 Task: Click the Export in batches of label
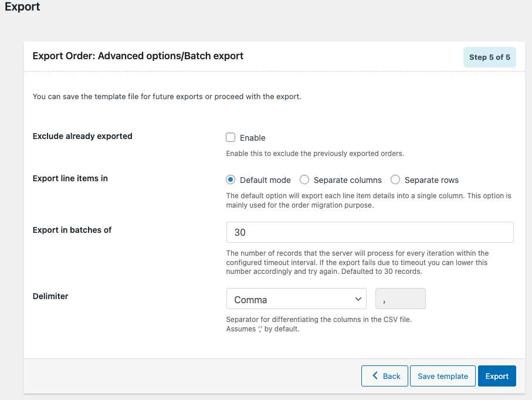pos(72,230)
